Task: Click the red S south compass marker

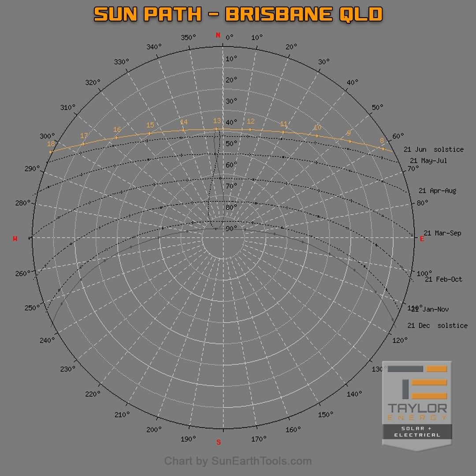Action: tap(219, 442)
